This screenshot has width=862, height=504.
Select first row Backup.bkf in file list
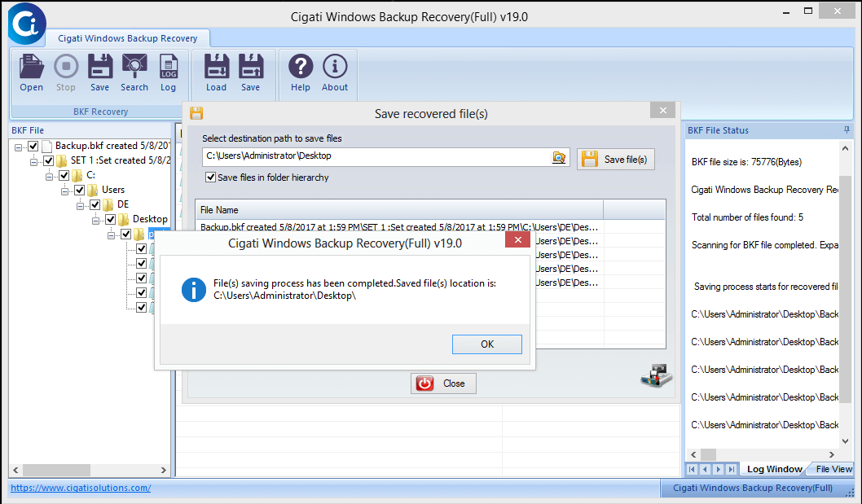pyautogui.click(x=400, y=227)
